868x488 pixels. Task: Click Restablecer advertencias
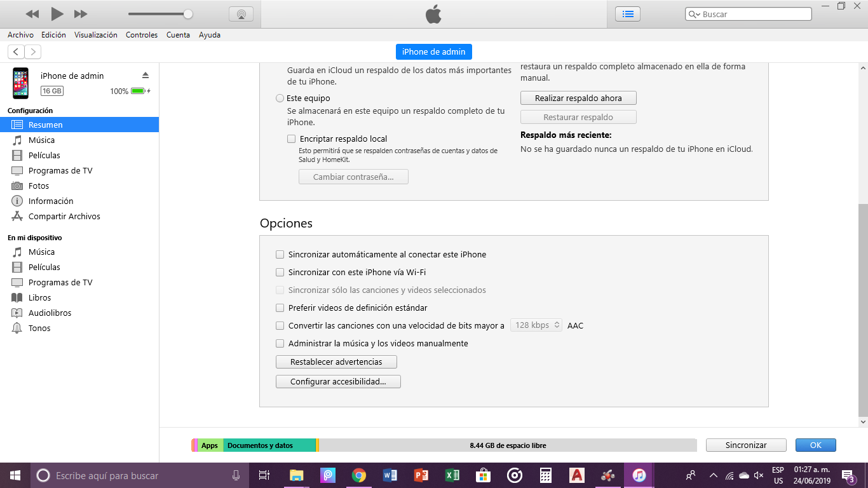(336, 362)
